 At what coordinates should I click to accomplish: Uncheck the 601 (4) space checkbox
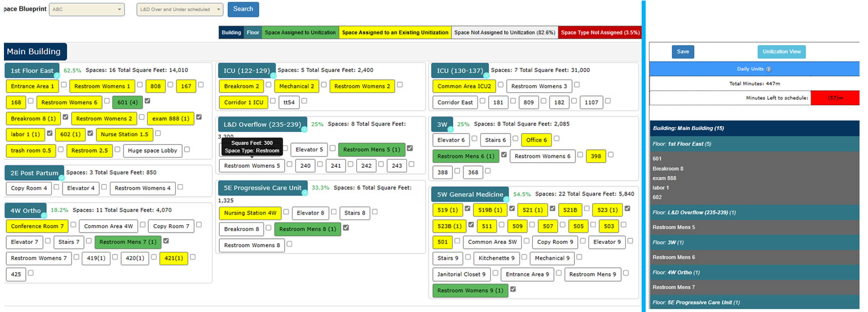[147, 101]
